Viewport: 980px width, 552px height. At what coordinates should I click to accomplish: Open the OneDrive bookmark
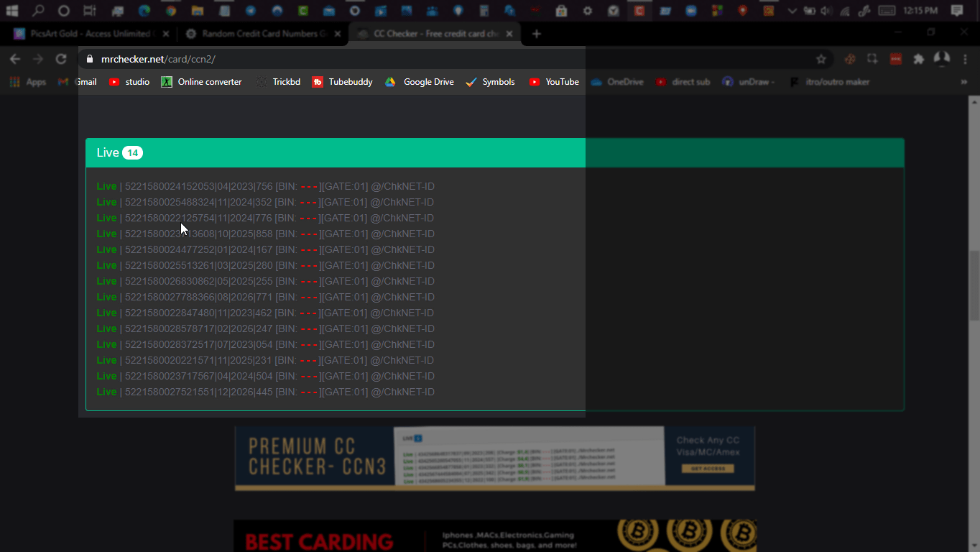(616, 82)
